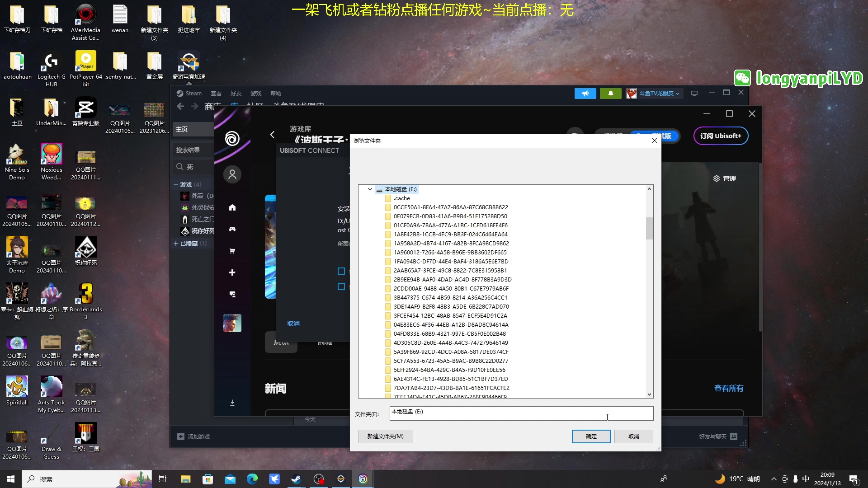Image resolution: width=868 pixels, height=488 pixels.
Task: Click inside the 文件夹(F) path input field
Action: [x=520, y=413]
